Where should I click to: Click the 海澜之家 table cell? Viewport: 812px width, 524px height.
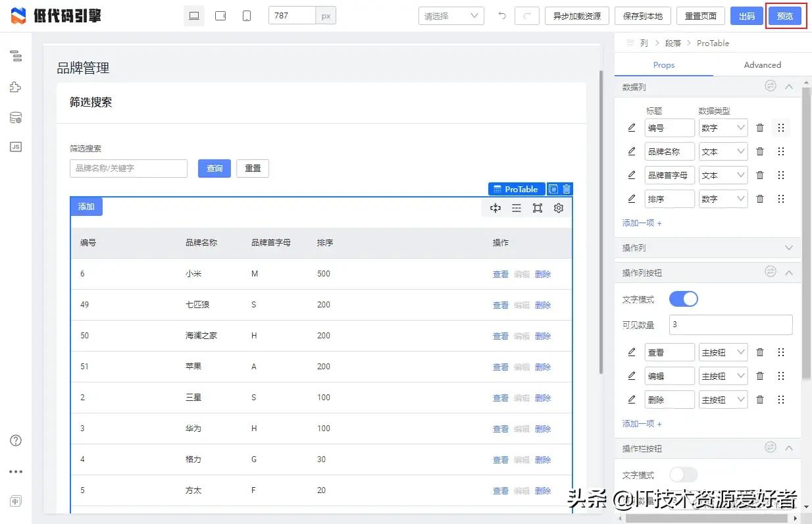(x=201, y=336)
